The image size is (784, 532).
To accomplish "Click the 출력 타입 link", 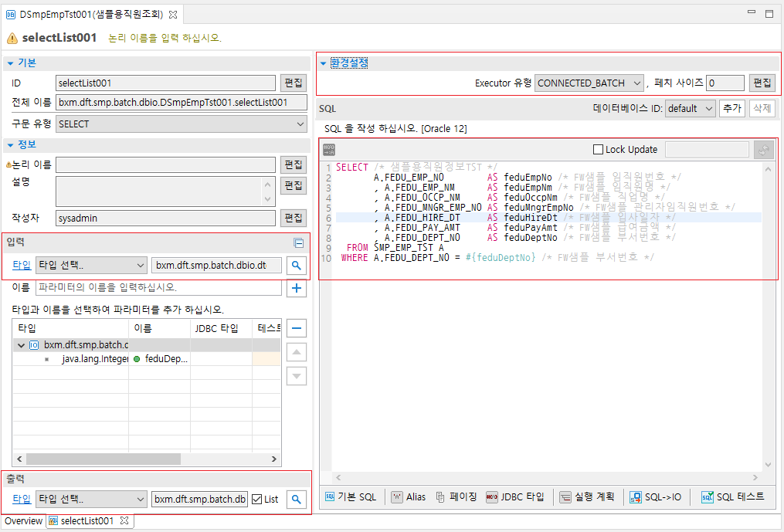I will 22,499.
